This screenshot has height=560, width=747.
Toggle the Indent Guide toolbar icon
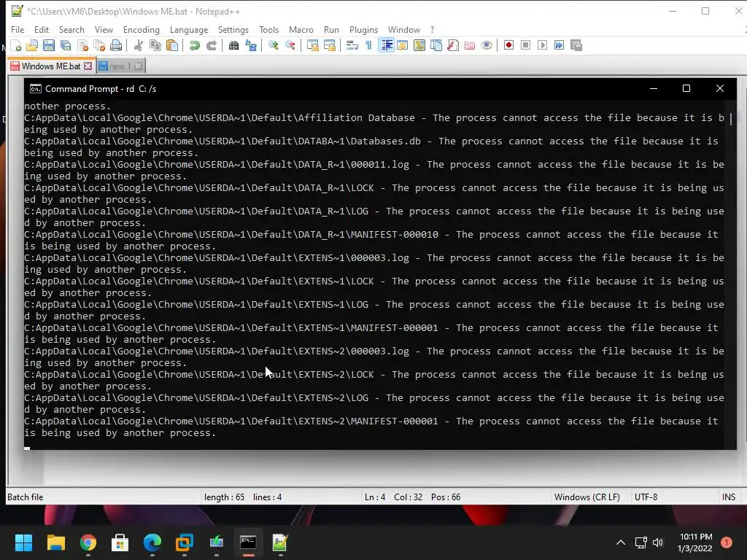tap(387, 46)
